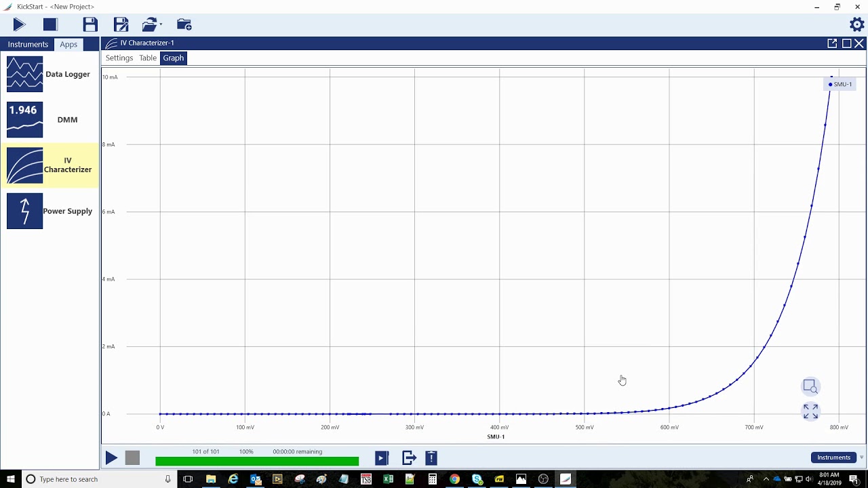Open the Windows Start menu
The height and width of the screenshot is (488, 868).
[11, 479]
